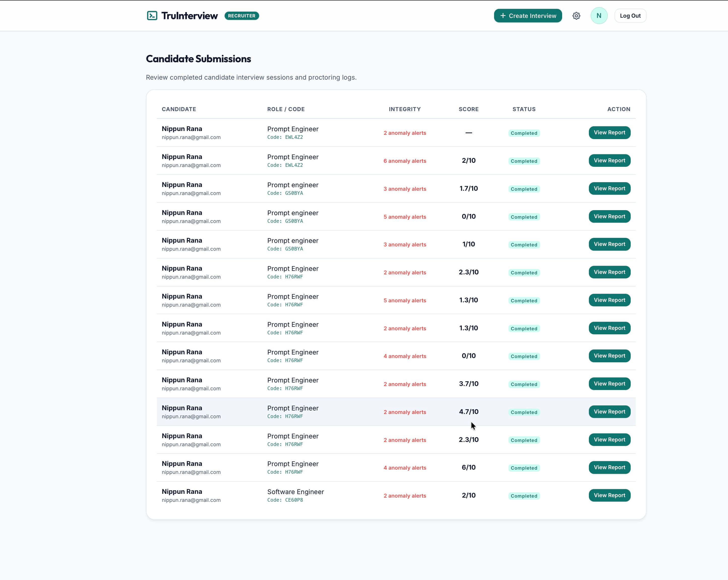Click the SCORE column header

pos(468,109)
